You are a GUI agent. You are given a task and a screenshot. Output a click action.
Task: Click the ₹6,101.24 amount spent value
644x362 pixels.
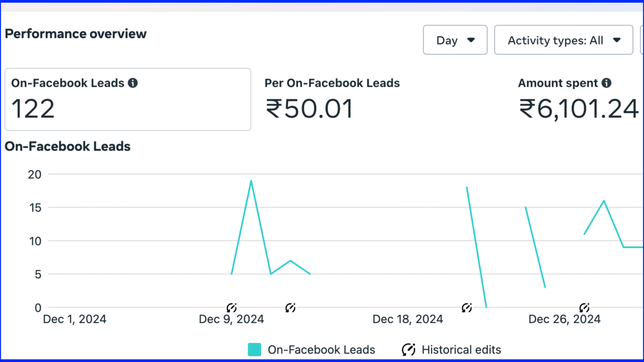pyautogui.click(x=579, y=109)
